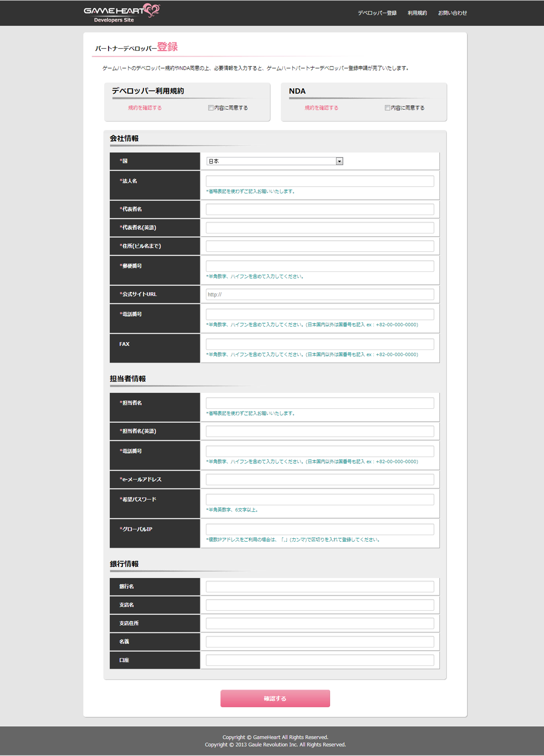Click the 担当者情報 section heading

(x=128, y=379)
